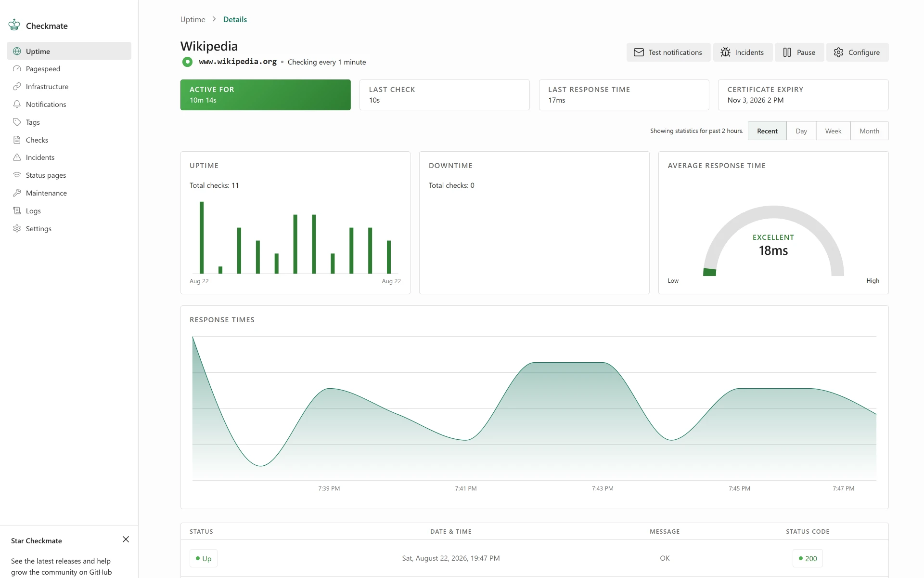Click the www.wikipedia.org URL text

pos(238,62)
